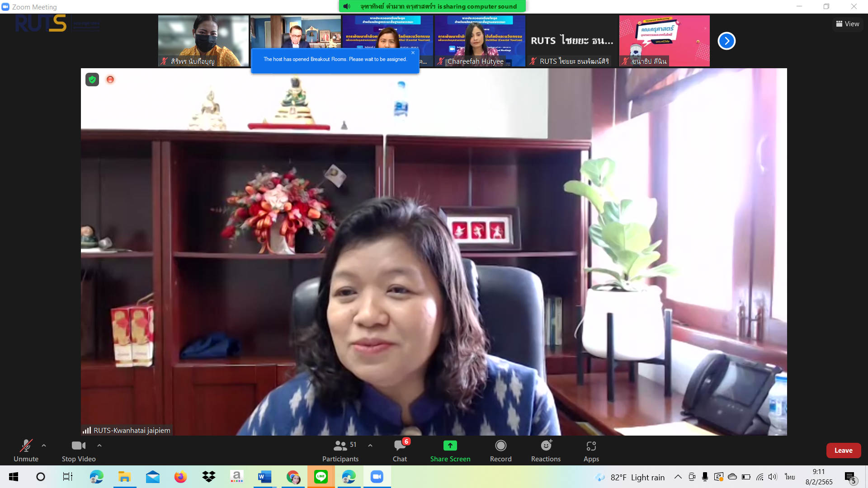Select RUTS ไชยยะ ธนพัฒน์ศิริ participant tile

coord(572,41)
